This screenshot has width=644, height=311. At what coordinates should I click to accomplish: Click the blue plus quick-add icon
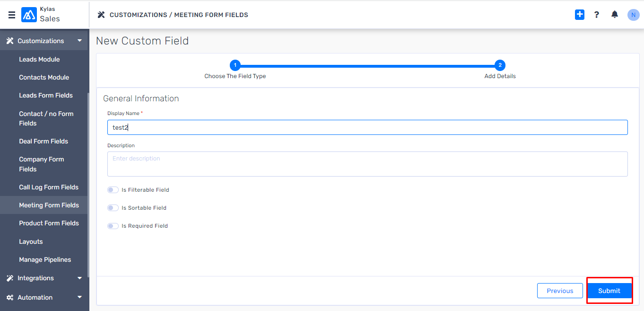point(580,15)
